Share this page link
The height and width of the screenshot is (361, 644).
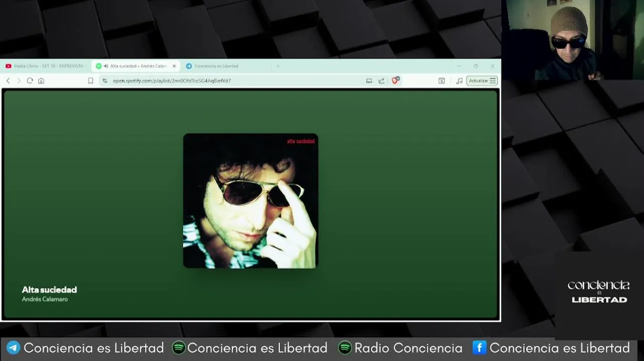click(x=382, y=81)
